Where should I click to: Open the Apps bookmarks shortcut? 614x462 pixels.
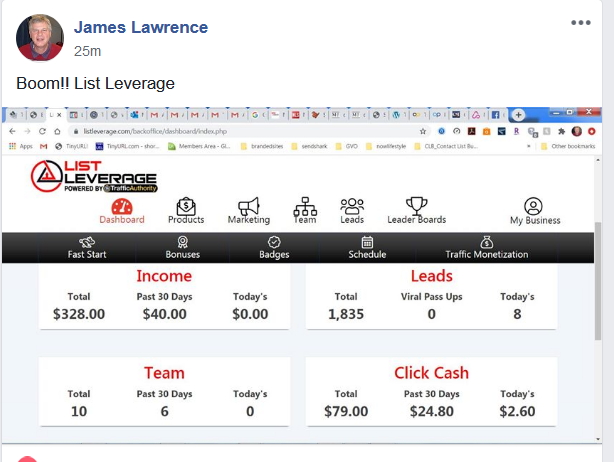click(20, 146)
